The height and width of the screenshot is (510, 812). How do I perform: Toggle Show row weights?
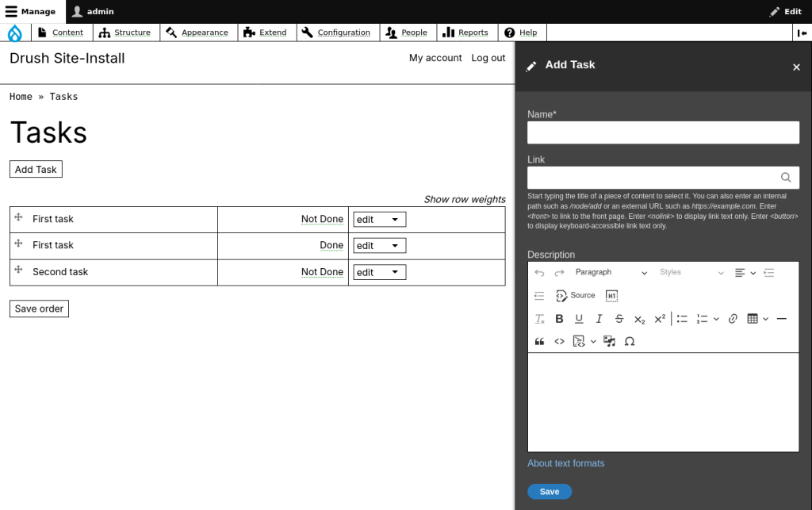pyautogui.click(x=464, y=199)
